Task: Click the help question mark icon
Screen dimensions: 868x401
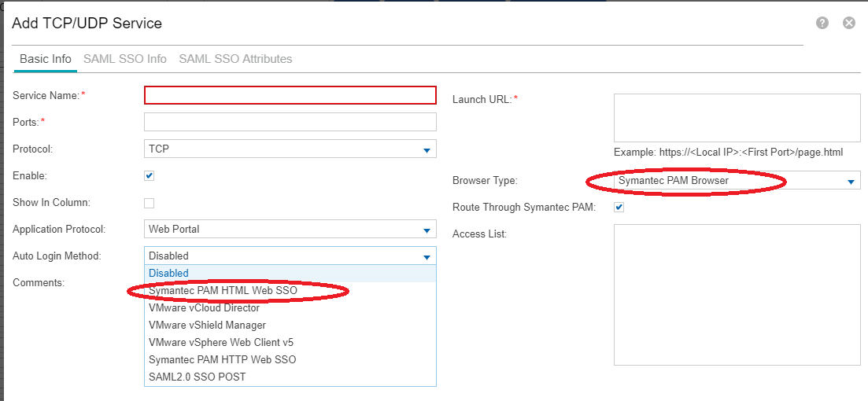Action: click(822, 23)
